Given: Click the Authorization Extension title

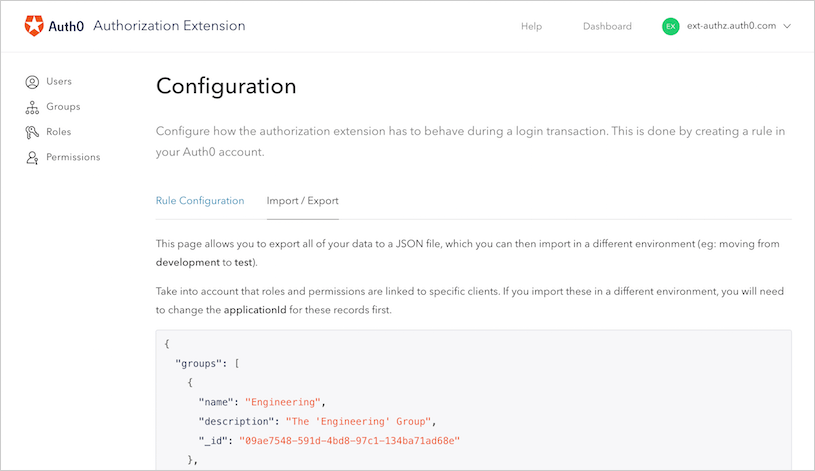Looking at the screenshot, I should 169,25.
